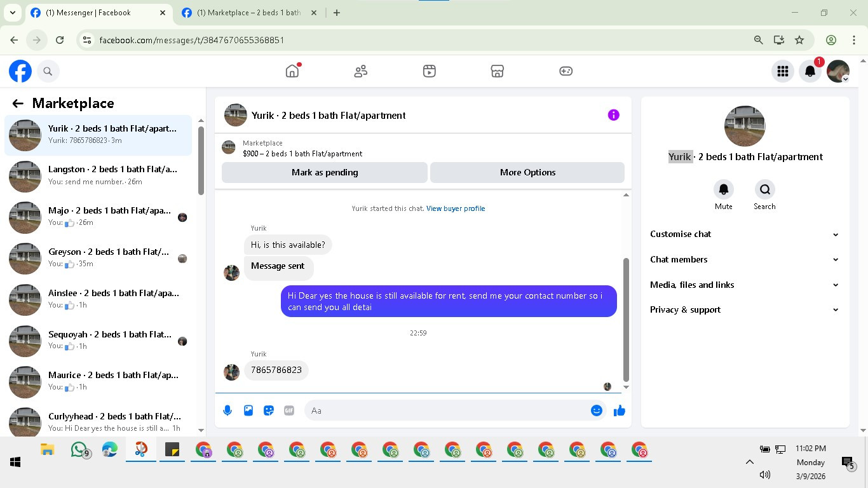The width and height of the screenshot is (868, 488).
Task: Click the voice clip microphone icon
Action: (227, 410)
